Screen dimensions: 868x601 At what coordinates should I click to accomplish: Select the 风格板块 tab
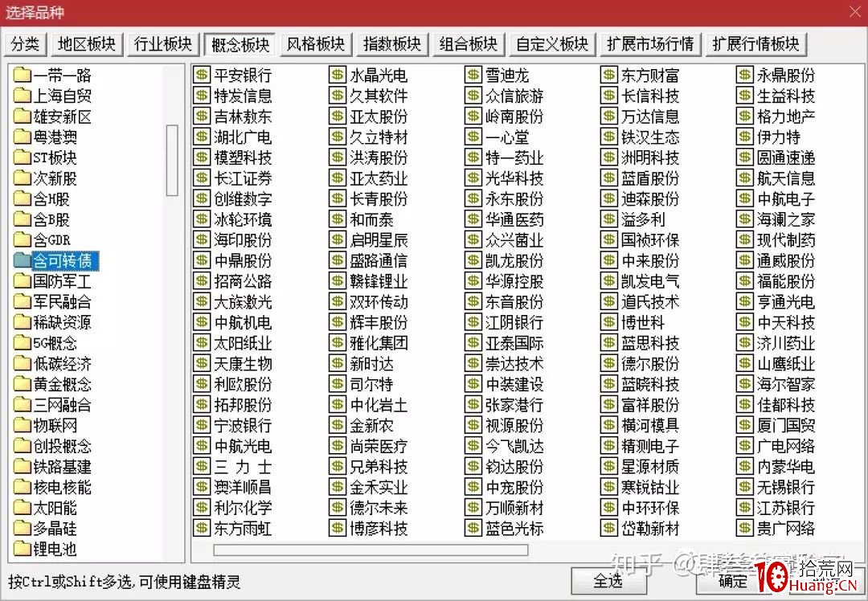[316, 44]
